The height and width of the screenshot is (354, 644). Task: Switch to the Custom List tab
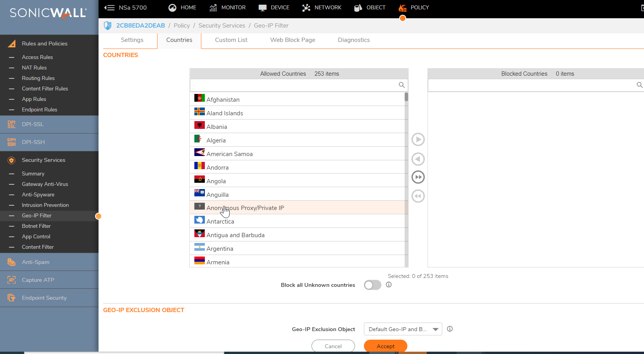click(x=231, y=40)
